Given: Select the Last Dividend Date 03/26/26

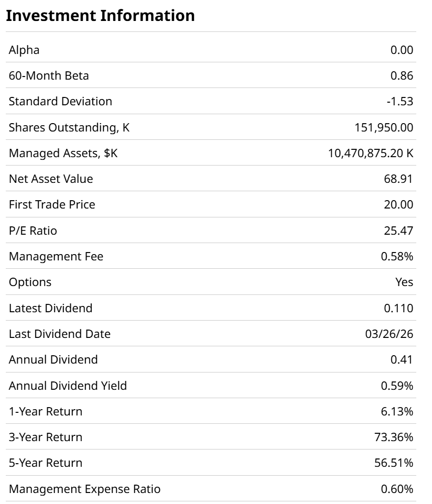Looking at the screenshot, I should [x=389, y=334].
